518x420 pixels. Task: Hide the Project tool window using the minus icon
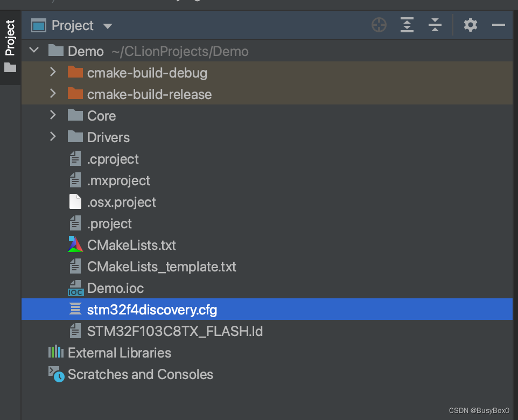[498, 25]
